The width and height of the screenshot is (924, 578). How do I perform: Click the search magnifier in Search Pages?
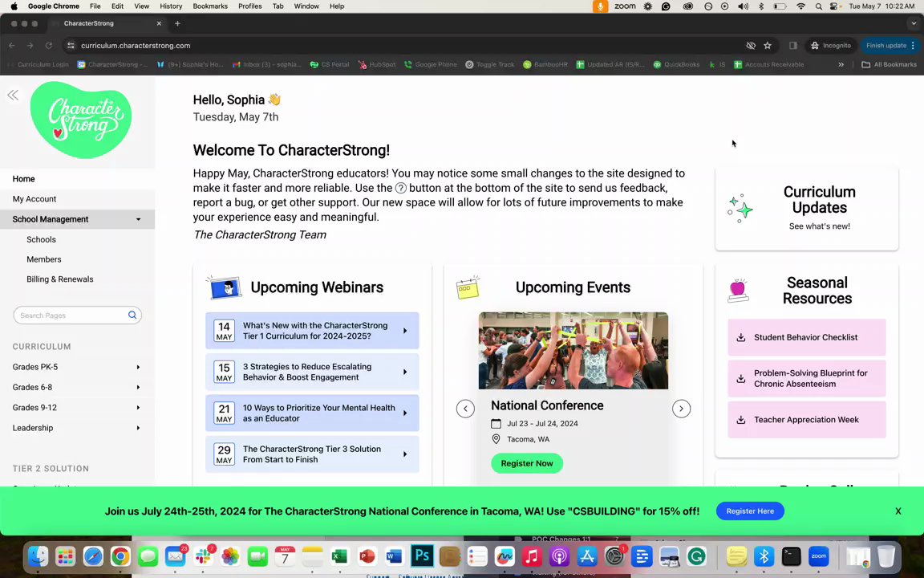click(132, 315)
